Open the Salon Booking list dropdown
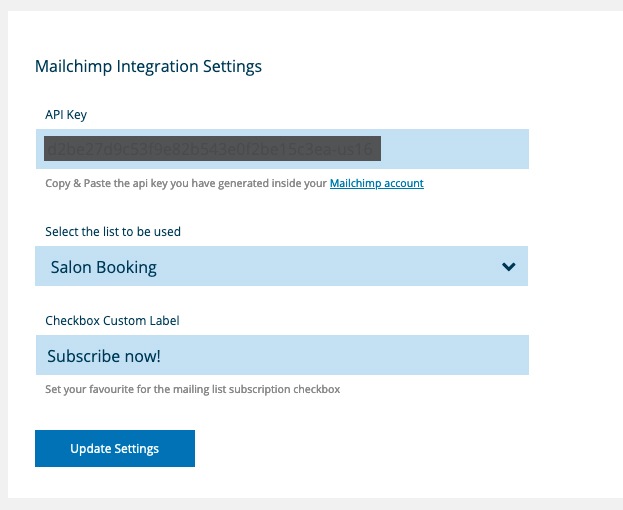This screenshot has height=510, width=623. click(x=281, y=267)
